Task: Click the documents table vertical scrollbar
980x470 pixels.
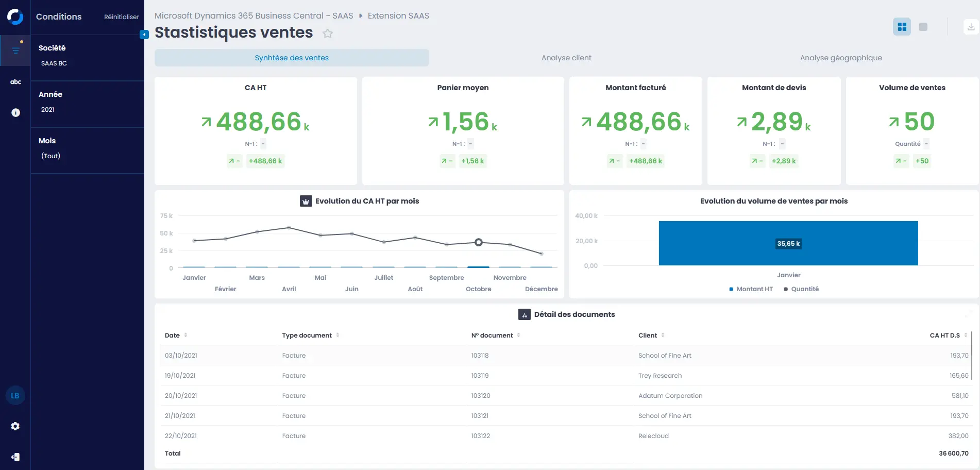Action: (x=971, y=356)
